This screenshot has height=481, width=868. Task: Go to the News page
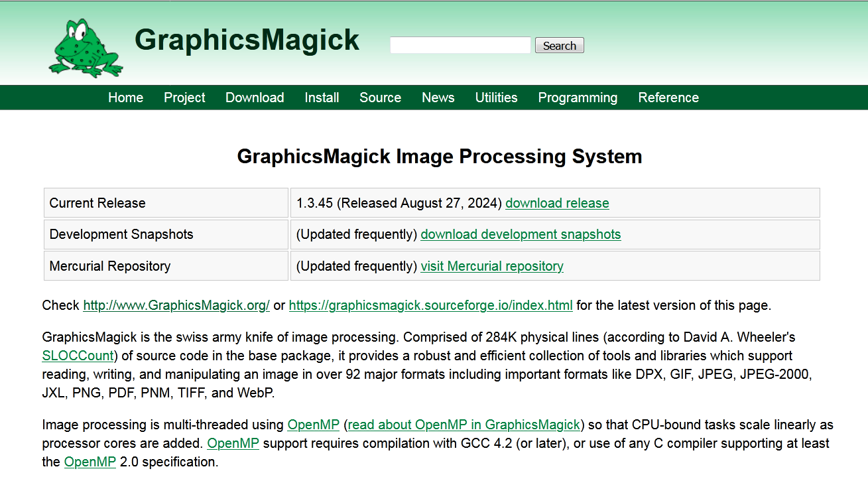coord(438,98)
